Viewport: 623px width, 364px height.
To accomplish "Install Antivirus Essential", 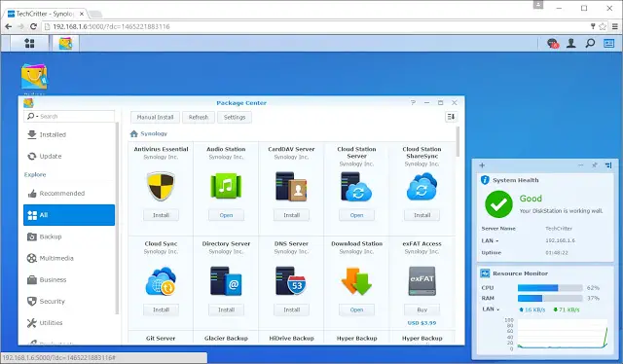I will pos(161,215).
